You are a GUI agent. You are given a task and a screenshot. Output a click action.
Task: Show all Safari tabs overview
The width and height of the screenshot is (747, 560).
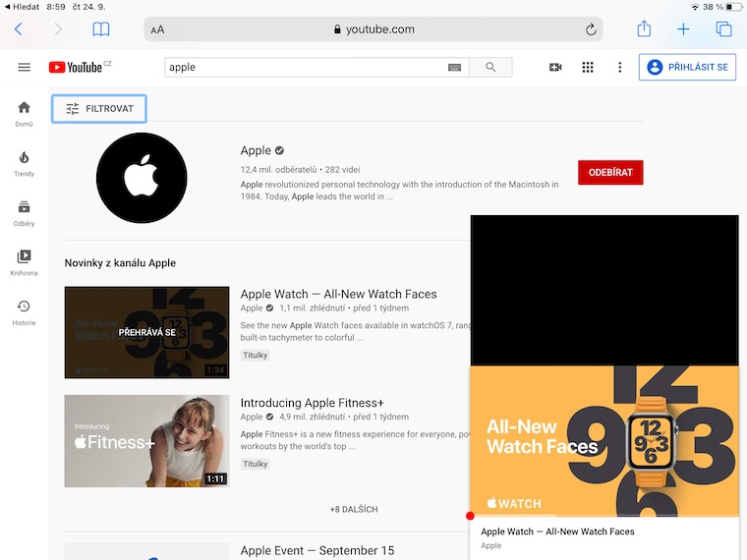coord(723,29)
